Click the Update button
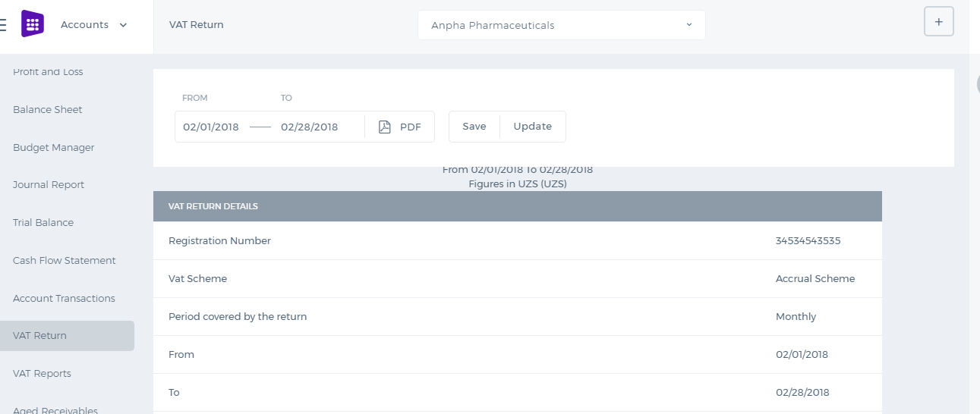 click(533, 127)
